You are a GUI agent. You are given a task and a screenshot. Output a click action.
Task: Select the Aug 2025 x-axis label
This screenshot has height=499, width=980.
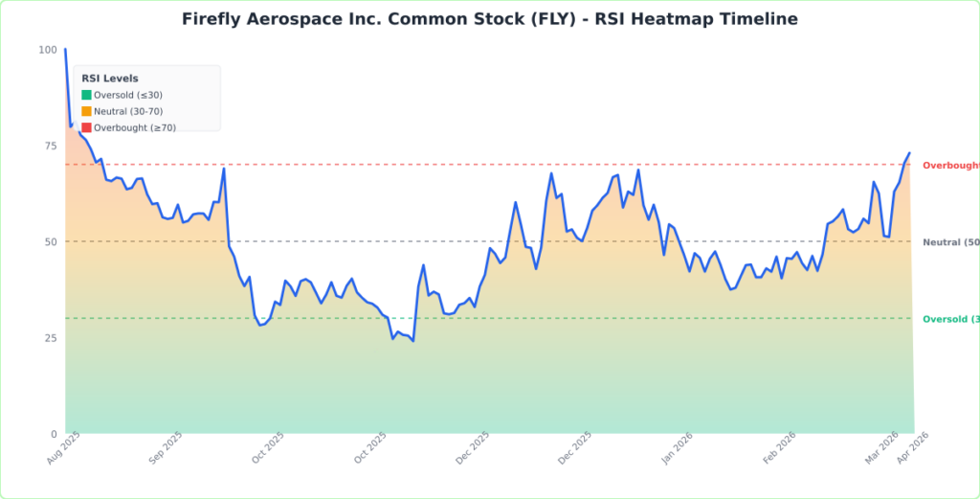(x=62, y=449)
